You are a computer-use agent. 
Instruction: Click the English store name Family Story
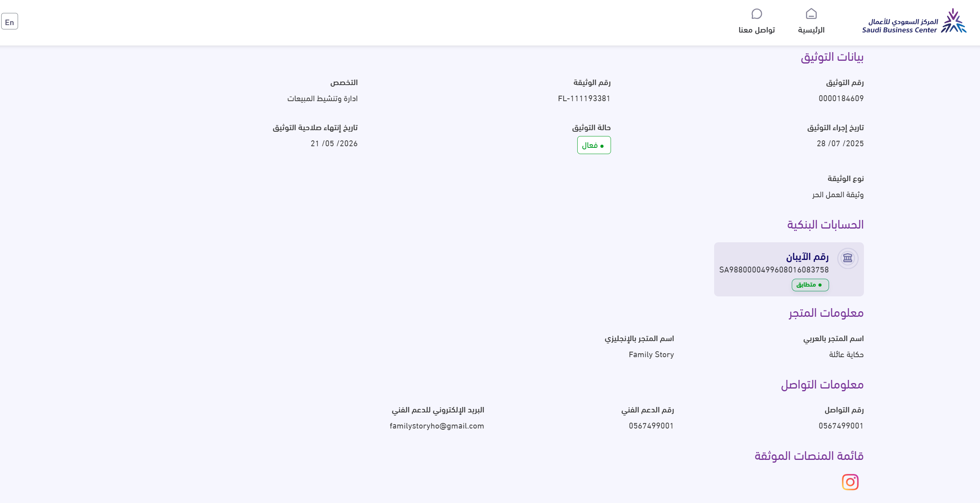pyautogui.click(x=651, y=355)
